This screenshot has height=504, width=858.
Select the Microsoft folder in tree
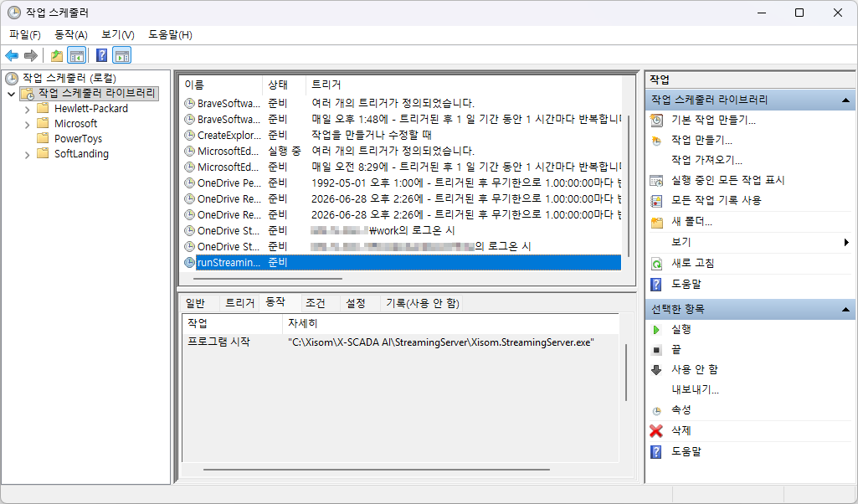coord(75,124)
